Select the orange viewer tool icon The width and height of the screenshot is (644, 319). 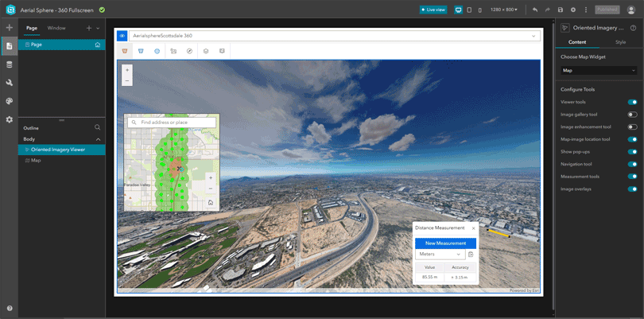125,51
